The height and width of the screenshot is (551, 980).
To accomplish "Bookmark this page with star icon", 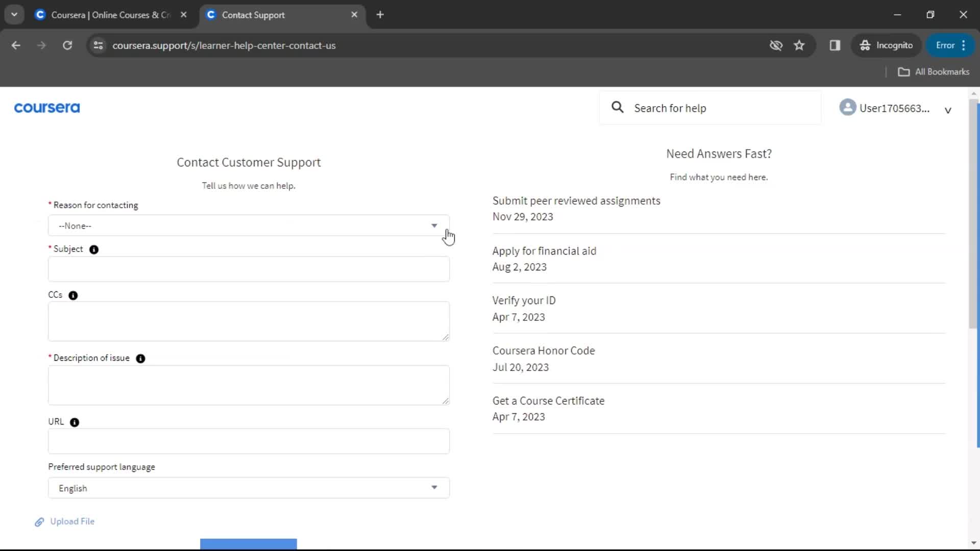I will 799,45.
